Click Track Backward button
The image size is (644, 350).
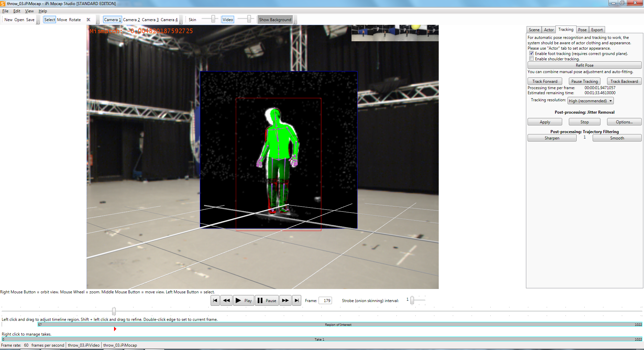tap(624, 81)
